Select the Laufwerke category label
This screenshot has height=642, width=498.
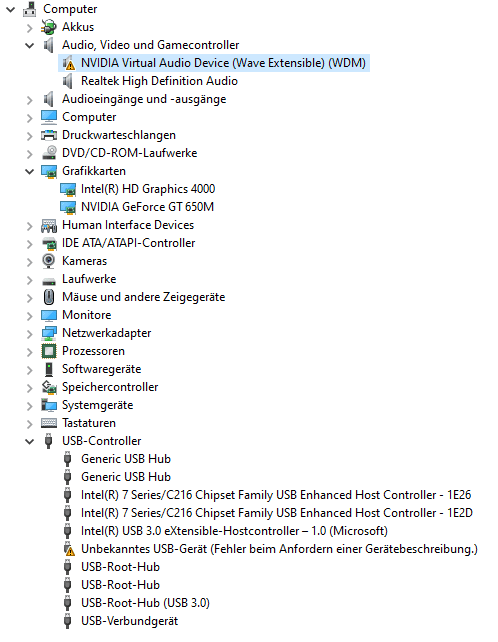(x=89, y=279)
